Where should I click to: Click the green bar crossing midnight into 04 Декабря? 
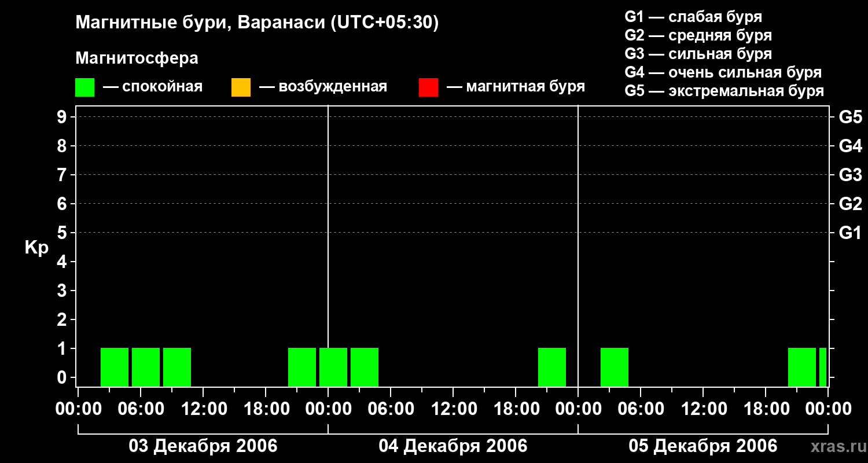(333, 367)
